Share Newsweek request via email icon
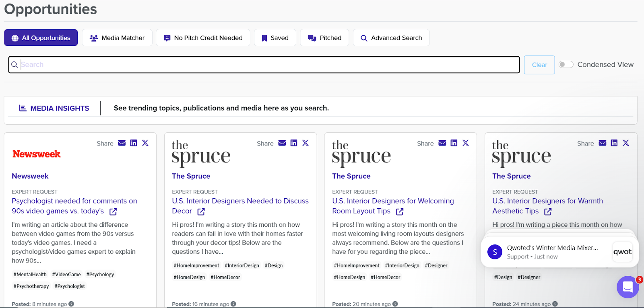 122,143
